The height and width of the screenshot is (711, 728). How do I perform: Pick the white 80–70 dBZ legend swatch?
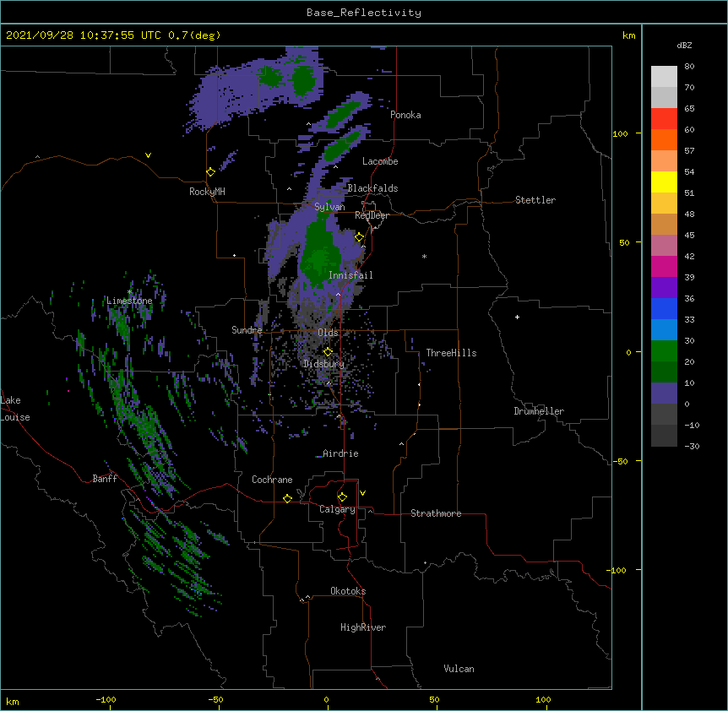pos(664,77)
